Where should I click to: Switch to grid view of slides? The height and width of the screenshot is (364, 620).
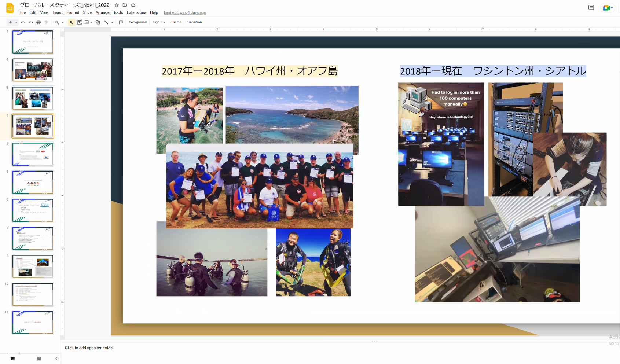point(39,359)
